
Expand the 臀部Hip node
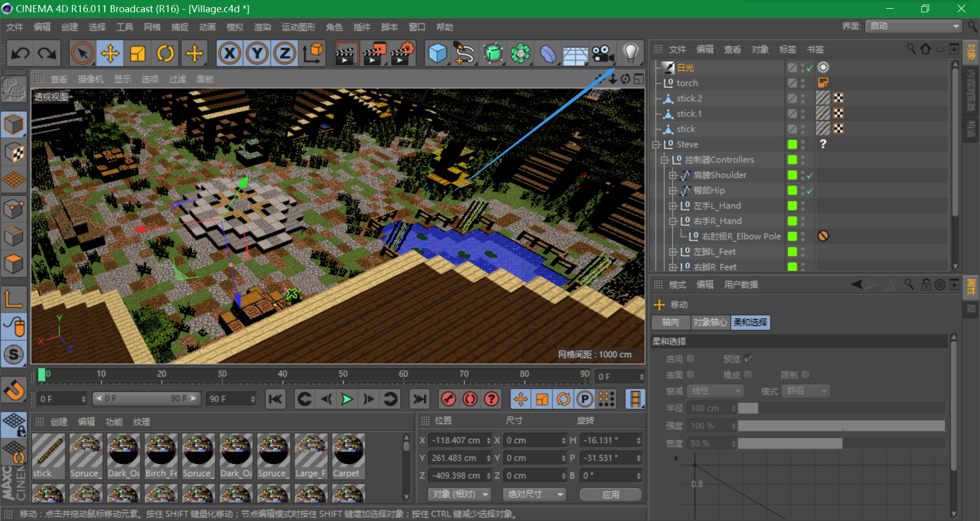673,191
